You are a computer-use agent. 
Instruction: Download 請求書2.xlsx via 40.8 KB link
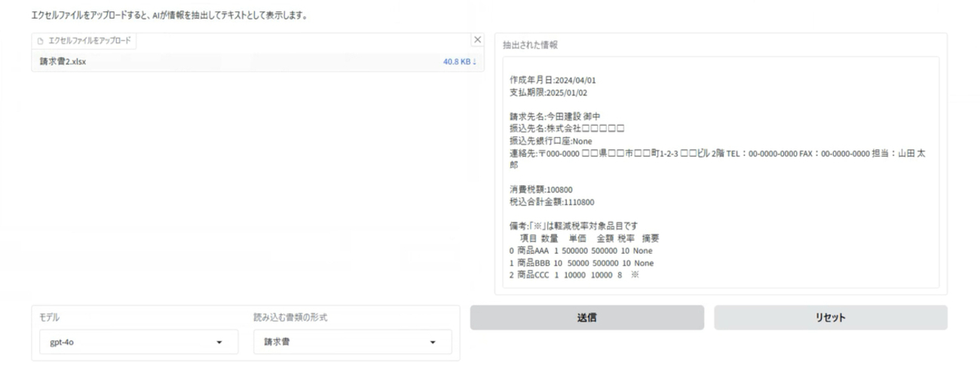[x=460, y=62]
